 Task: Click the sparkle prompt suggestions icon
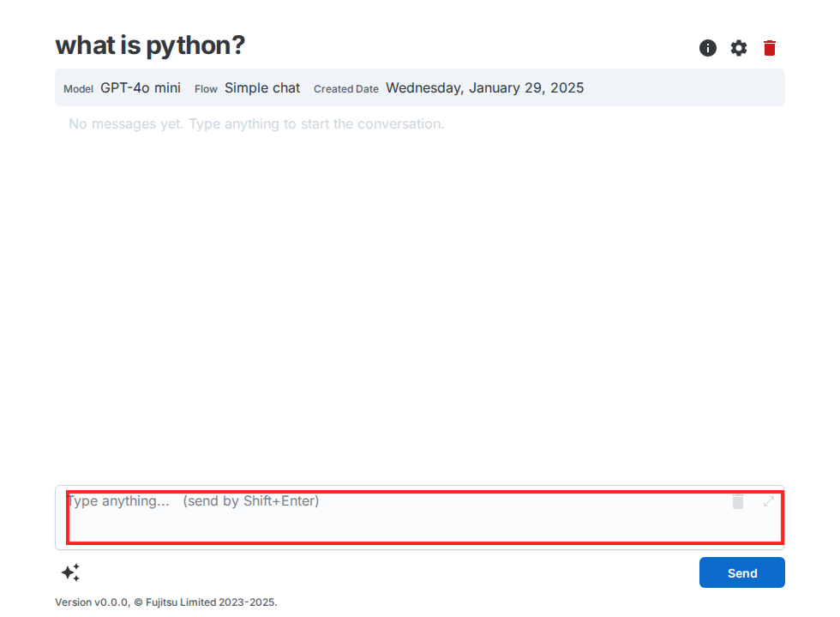pos(70,572)
